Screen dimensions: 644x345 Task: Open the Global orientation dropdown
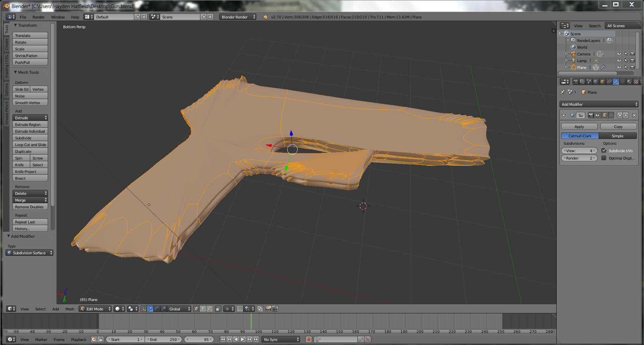(179, 309)
